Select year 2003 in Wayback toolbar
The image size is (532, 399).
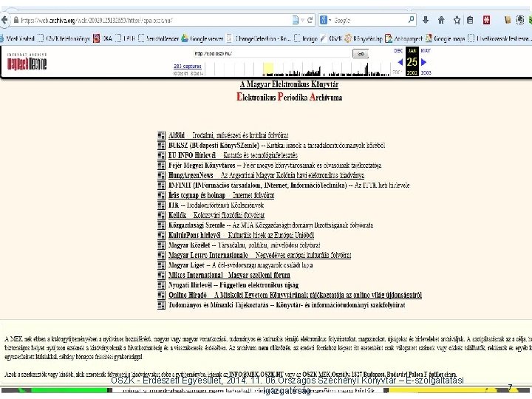pyautogui.click(x=426, y=72)
